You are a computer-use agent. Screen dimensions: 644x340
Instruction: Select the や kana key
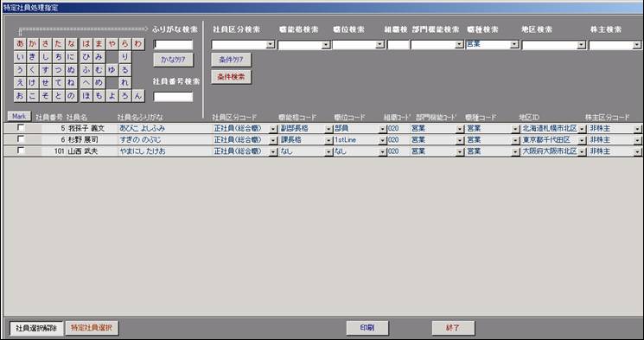(x=112, y=44)
